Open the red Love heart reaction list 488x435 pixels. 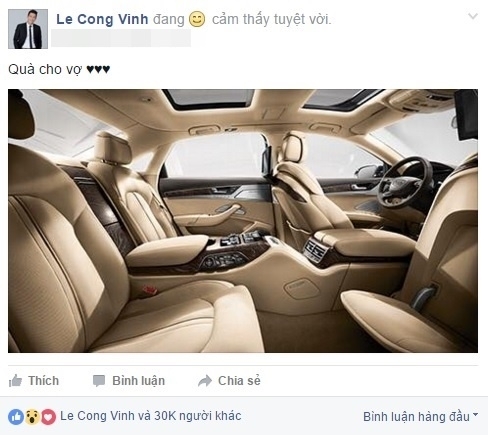pyautogui.click(x=48, y=417)
